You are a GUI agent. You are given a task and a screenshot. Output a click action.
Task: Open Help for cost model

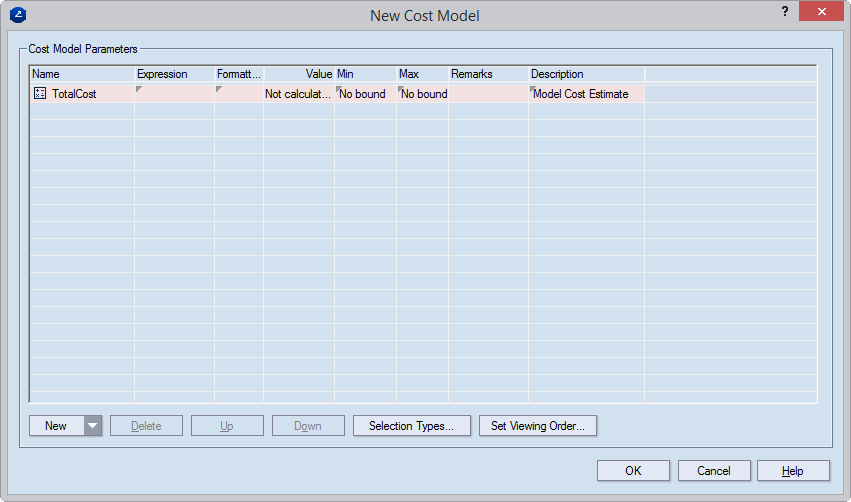click(x=793, y=471)
